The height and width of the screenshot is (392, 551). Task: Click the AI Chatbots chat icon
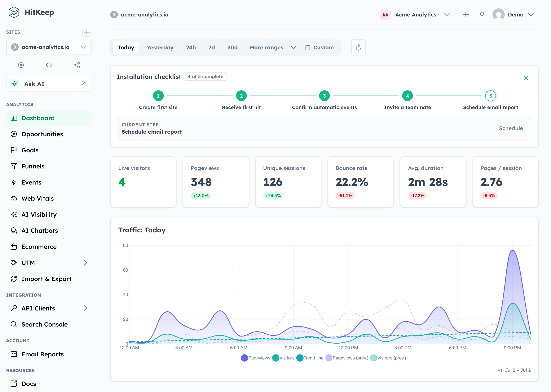pyautogui.click(x=14, y=230)
